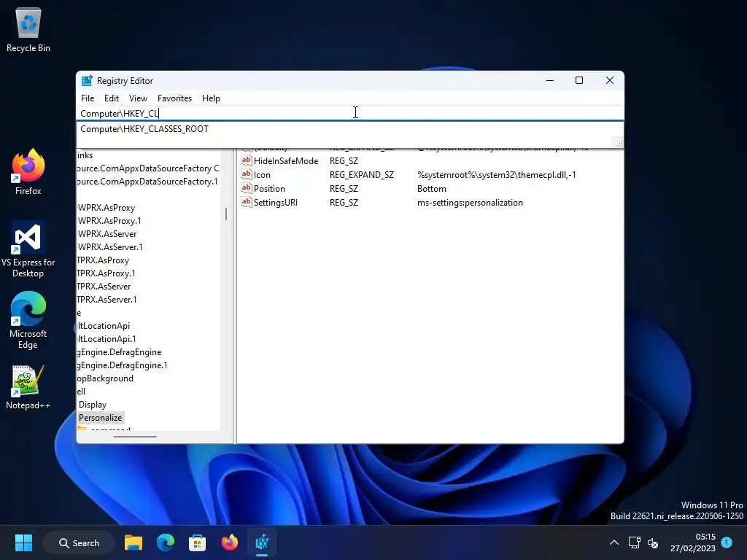747x560 pixels.
Task: Select the Display tree key
Action: (93, 404)
